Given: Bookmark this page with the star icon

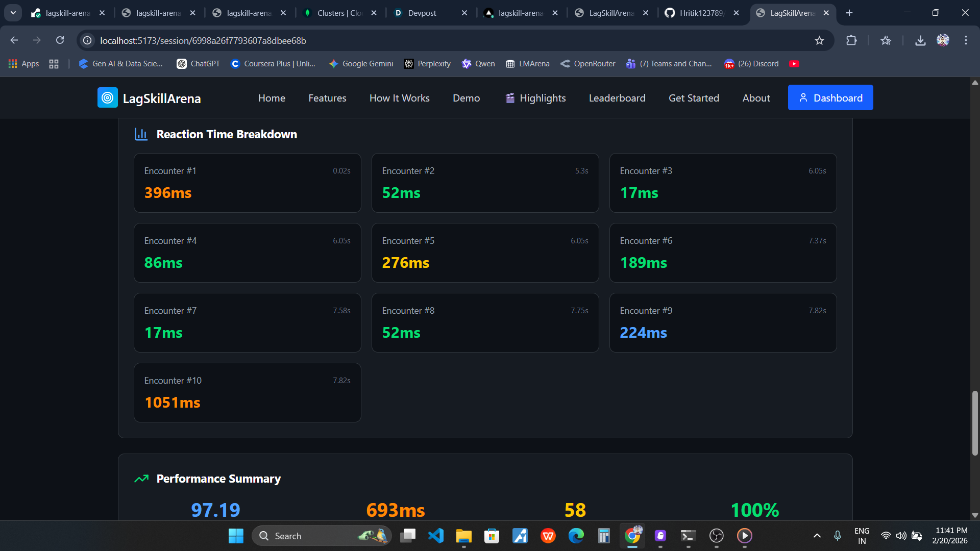Looking at the screenshot, I should click(819, 40).
